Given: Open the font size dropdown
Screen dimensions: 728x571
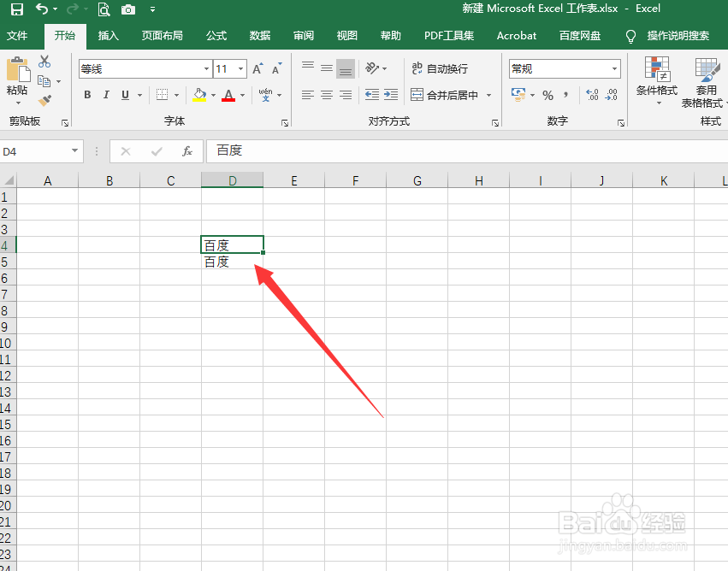Looking at the screenshot, I should click(240, 69).
